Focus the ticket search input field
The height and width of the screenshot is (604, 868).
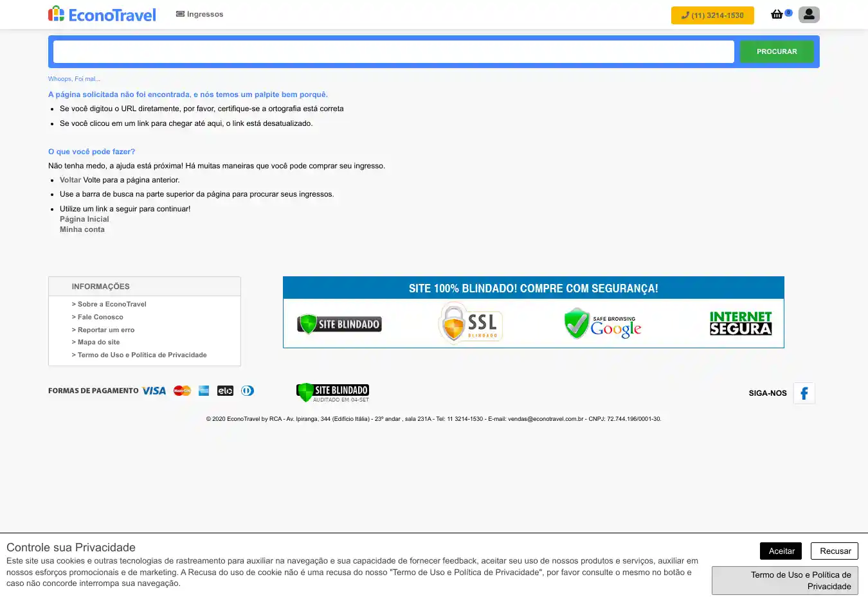pos(393,51)
